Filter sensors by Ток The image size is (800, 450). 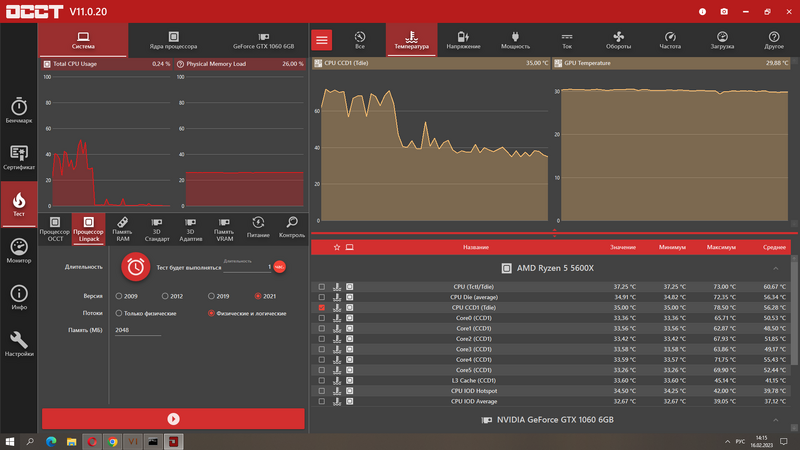[x=567, y=40]
